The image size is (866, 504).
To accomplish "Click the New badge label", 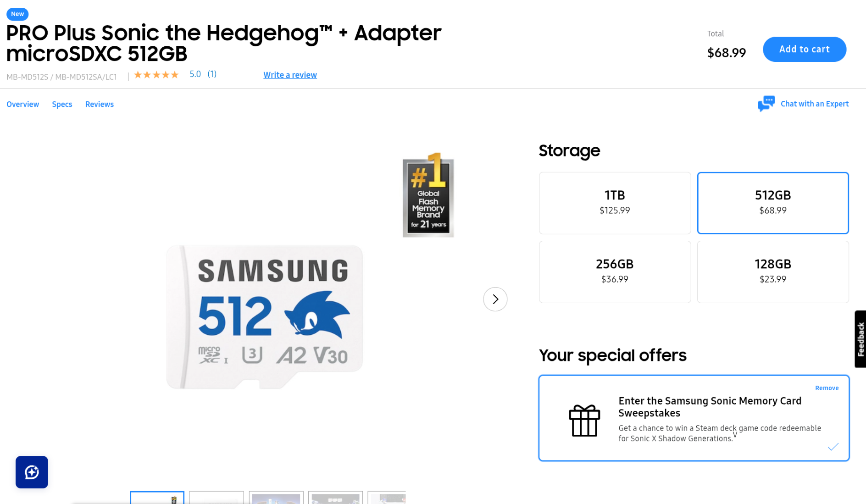I will 17,14.
